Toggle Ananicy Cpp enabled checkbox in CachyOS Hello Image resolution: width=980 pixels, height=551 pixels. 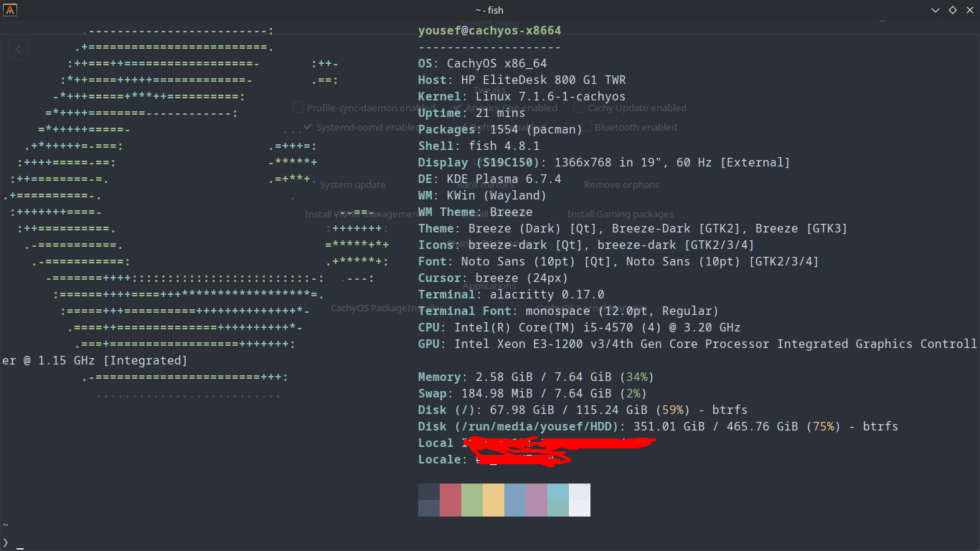click(457, 108)
